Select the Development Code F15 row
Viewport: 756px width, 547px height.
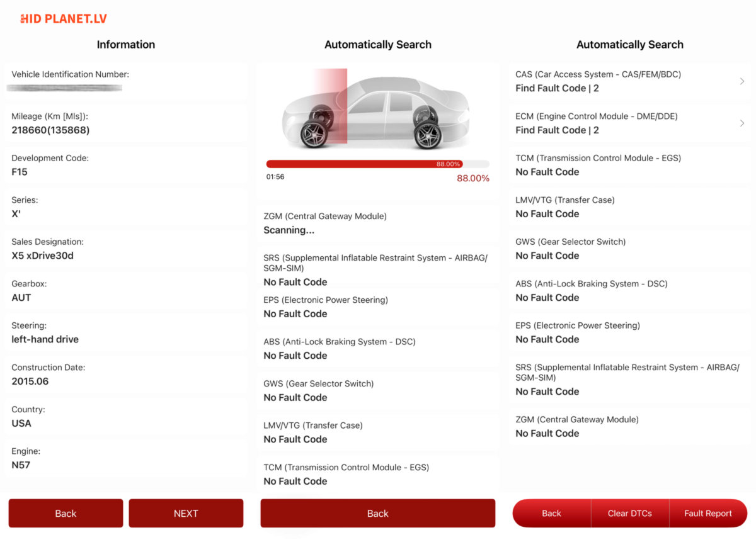point(126,165)
